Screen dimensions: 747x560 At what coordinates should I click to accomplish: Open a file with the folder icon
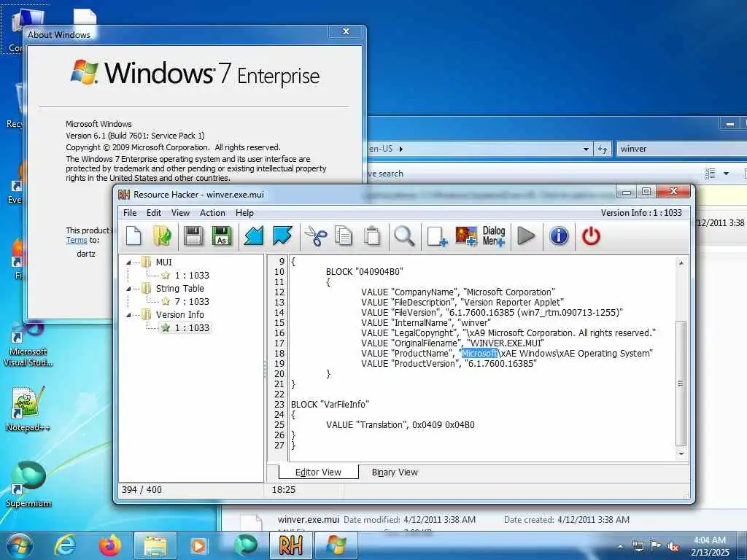(163, 236)
